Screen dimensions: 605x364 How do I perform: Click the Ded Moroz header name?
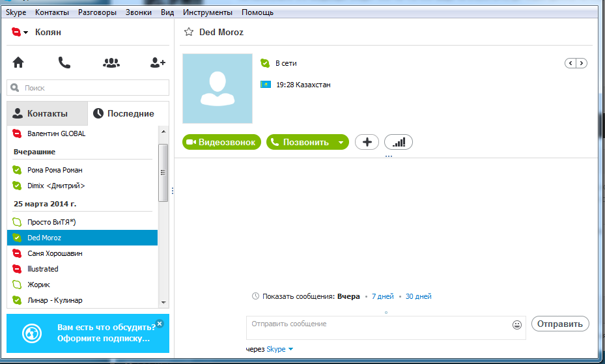coord(221,33)
